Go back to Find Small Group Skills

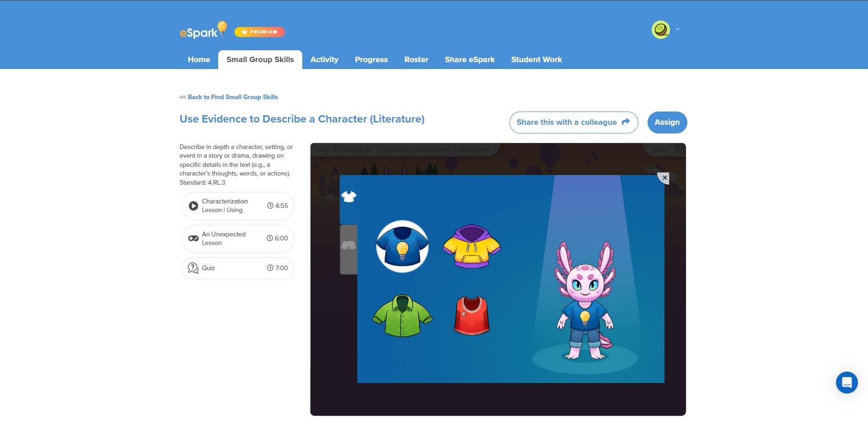click(x=229, y=97)
